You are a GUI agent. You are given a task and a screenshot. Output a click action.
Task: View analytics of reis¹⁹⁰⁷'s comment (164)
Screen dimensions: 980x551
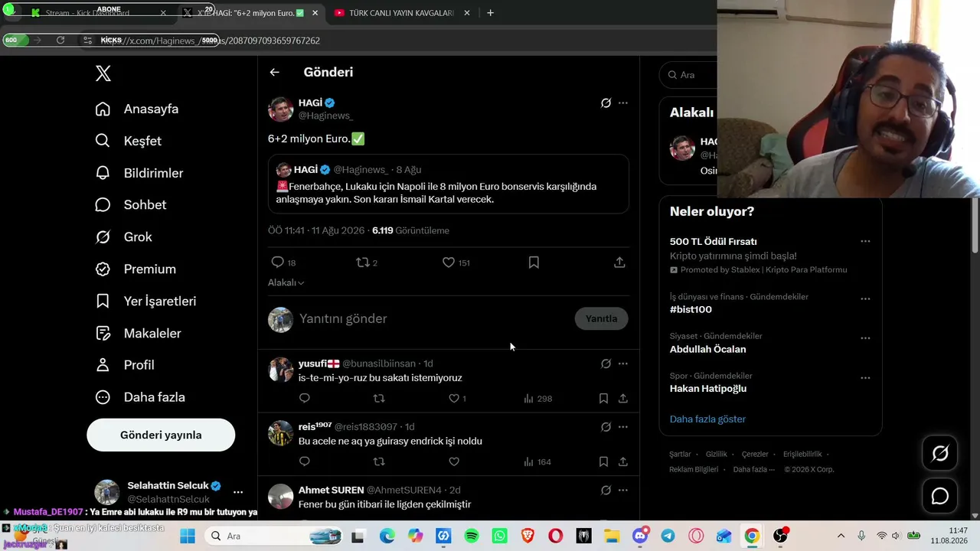click(537, 461)
